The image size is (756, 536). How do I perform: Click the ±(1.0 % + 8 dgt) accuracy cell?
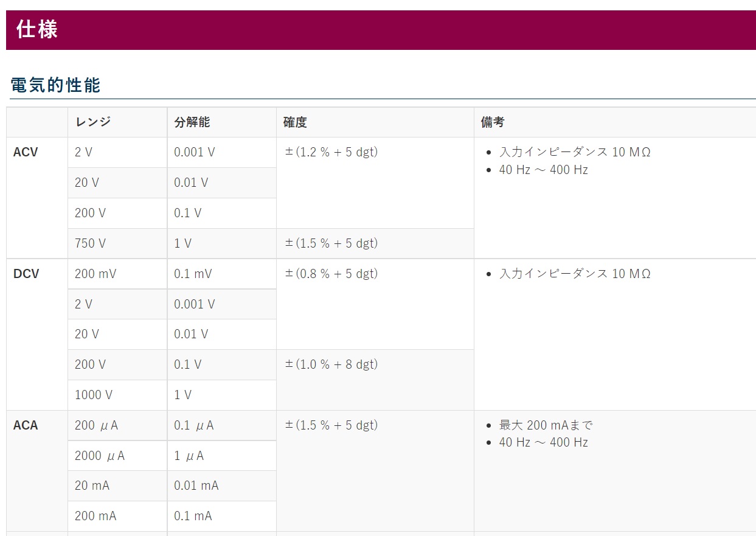pos(331,364)
